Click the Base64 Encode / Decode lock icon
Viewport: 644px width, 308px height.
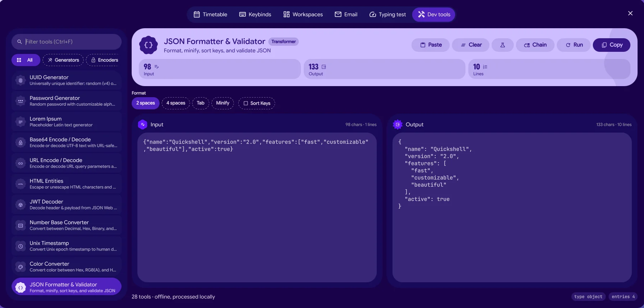click(x=21, y=143)
